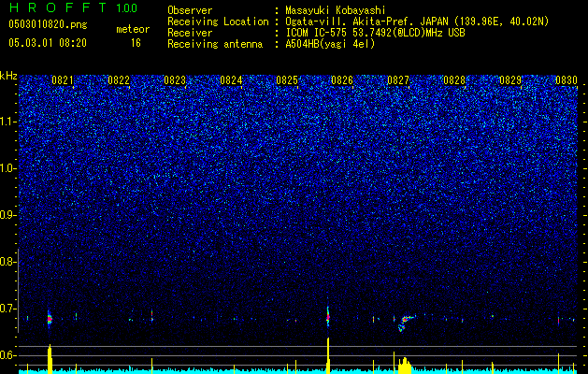Click the 0821 time marker
The image size is (588, 374).
tap(63, 80)
